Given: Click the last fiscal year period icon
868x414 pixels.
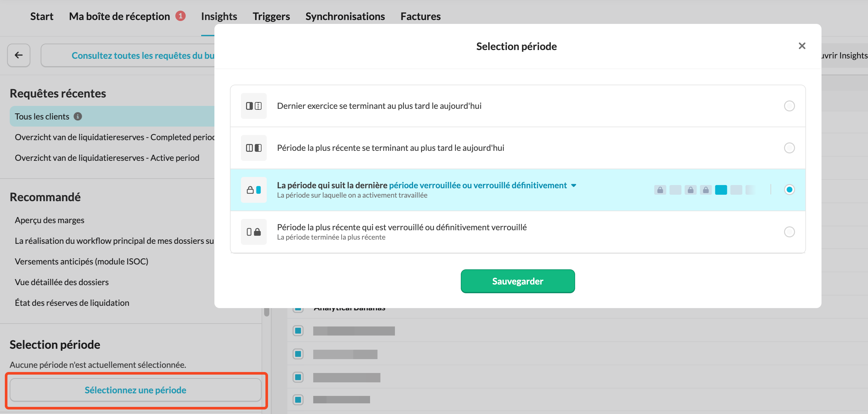Looking at the screenshot, I should click(253, 106).
